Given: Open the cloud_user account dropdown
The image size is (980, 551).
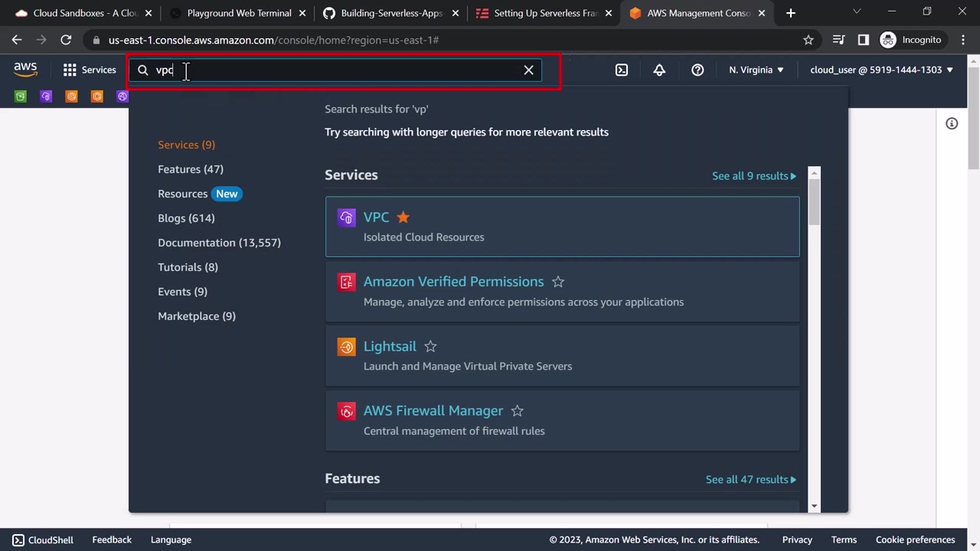Looking at the screenshot, I should click(882, 70).
